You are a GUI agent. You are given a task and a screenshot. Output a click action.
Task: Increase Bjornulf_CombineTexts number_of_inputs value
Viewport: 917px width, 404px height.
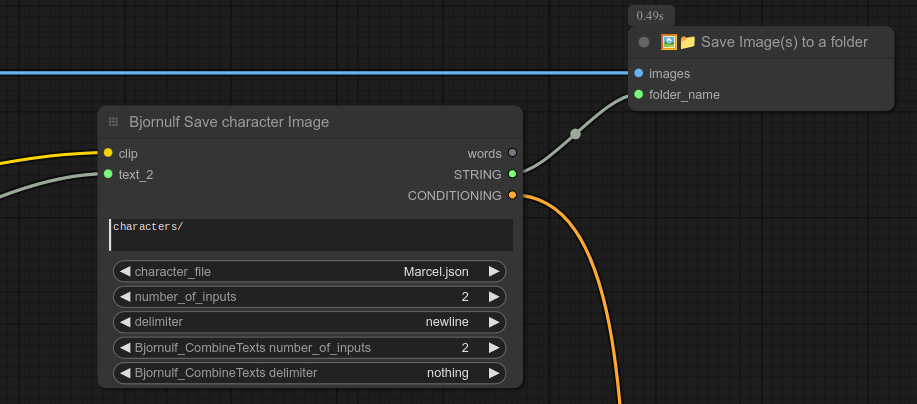tap(493, 347)
